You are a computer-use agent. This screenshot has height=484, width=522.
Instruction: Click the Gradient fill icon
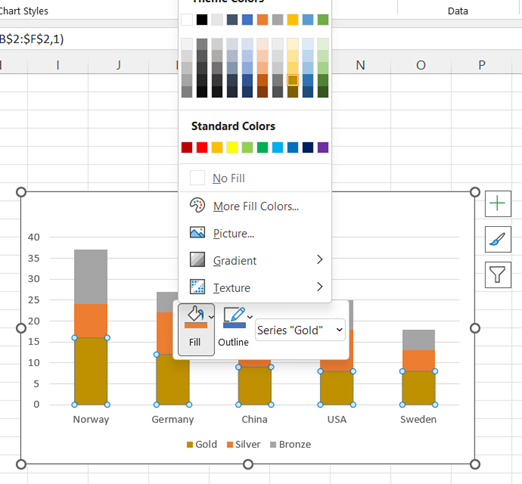[197, 260]
